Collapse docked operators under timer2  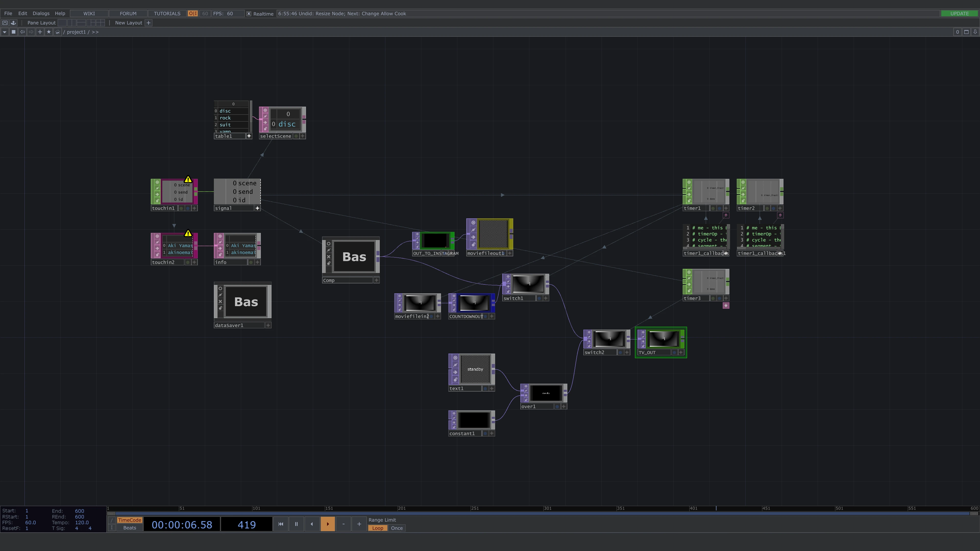pyautogui.click(x=780, y=215)
